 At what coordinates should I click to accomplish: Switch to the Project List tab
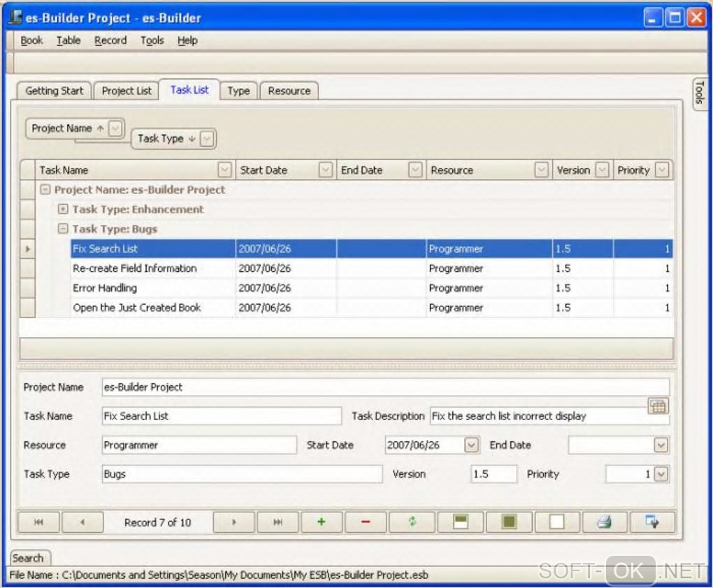pos(127,90)
